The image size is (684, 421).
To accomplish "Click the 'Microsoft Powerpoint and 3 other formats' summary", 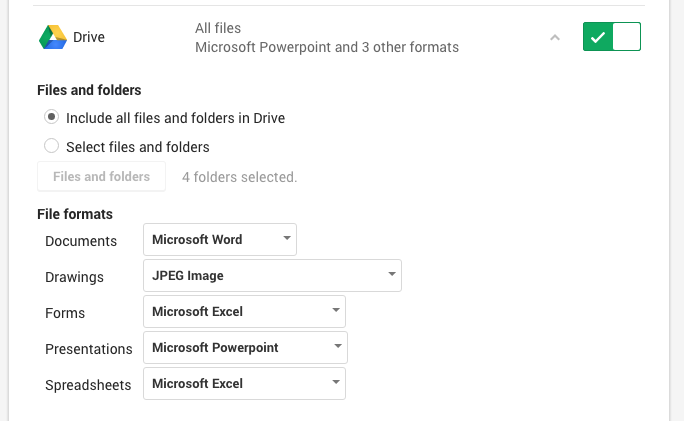I will coord(327,47).
